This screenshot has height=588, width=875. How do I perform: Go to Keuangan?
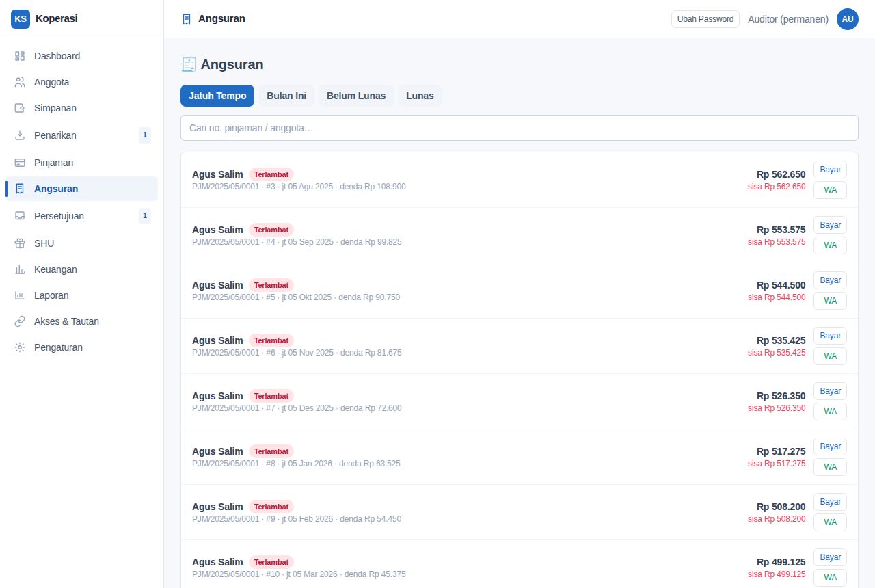(81, 269)
